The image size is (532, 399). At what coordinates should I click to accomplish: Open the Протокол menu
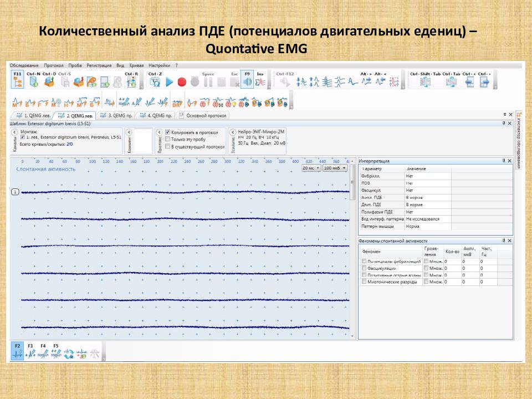54,65
